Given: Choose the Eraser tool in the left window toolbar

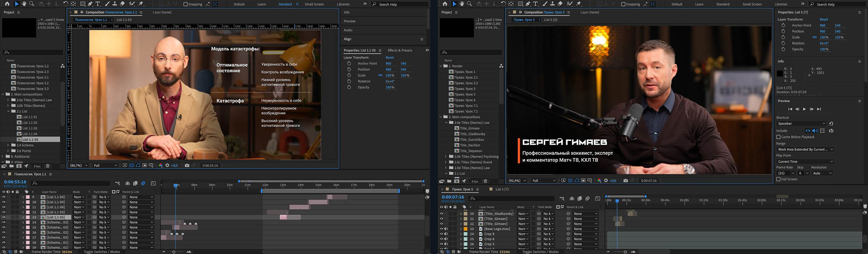Looking at the screenshot, I should tap(122, 4).
